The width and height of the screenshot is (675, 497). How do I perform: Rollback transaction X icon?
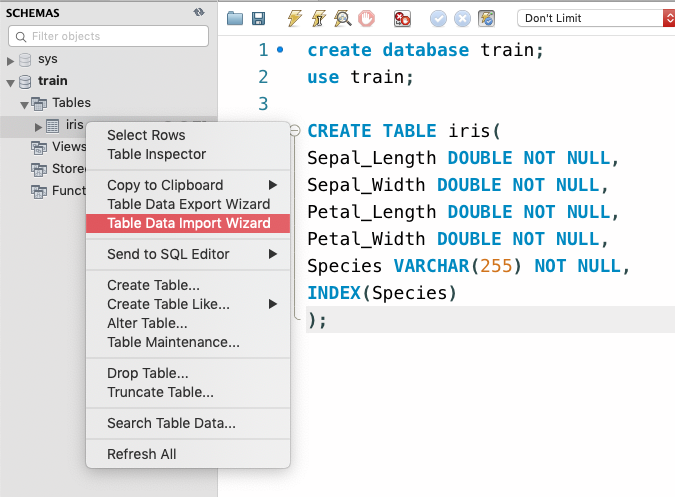[462, 19]
